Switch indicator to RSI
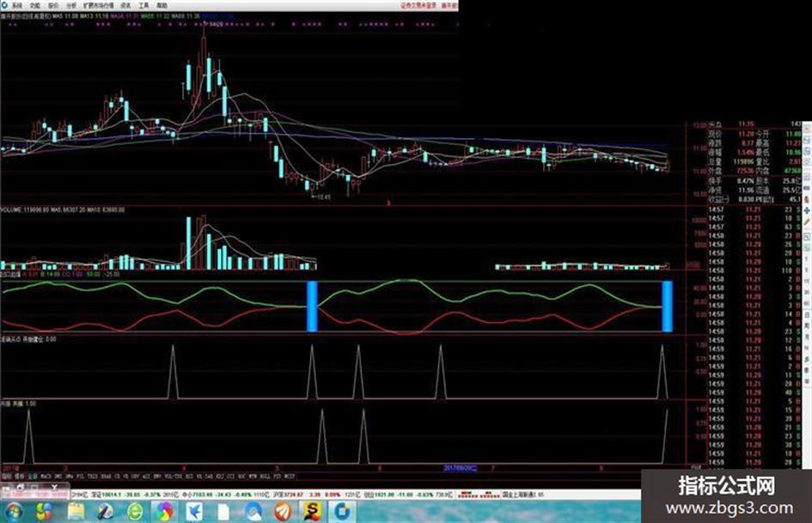812x523 pixels. pos(188,476)
